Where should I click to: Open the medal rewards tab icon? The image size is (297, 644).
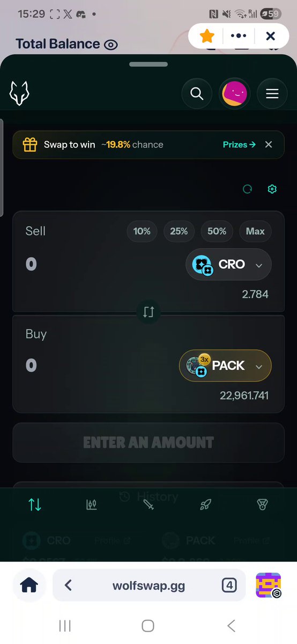(262, 504)
